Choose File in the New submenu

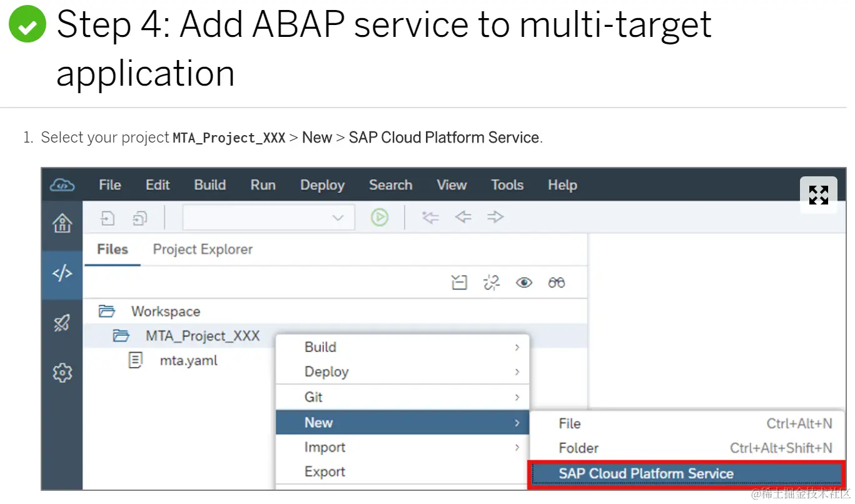687,423
